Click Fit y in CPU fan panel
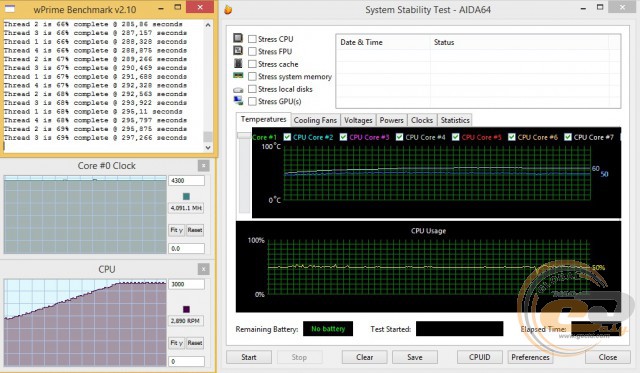The width and height of the screenshot is (640, 373). 176,343
